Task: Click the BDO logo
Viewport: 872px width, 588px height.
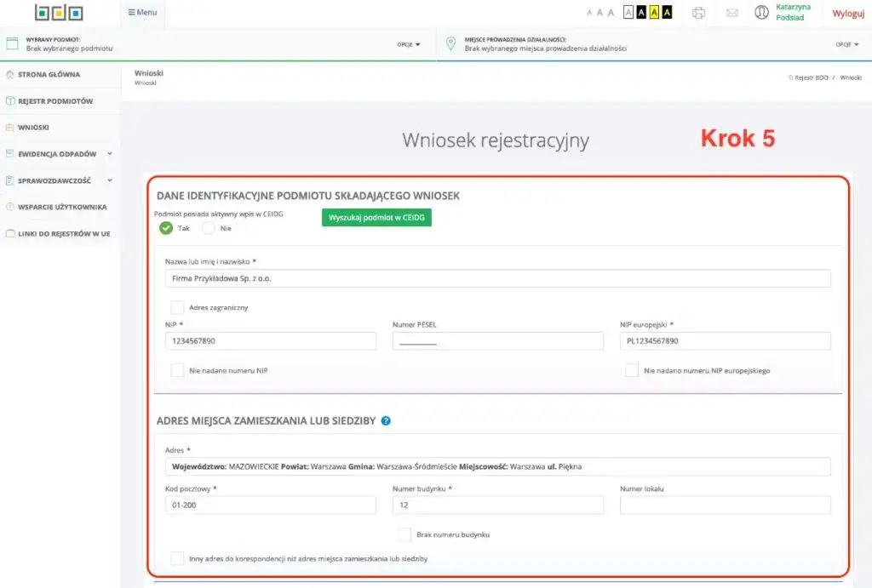Action: tap(59, 12)
